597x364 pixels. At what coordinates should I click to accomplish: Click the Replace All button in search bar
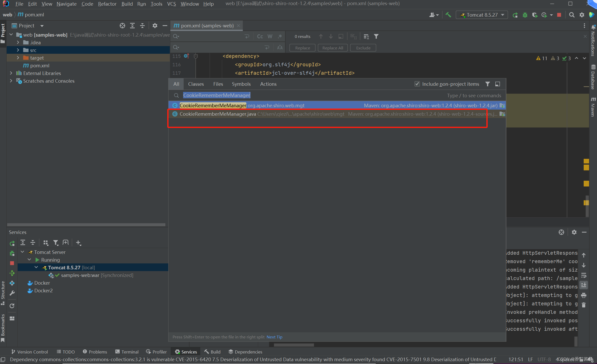(x=333, y=47)
